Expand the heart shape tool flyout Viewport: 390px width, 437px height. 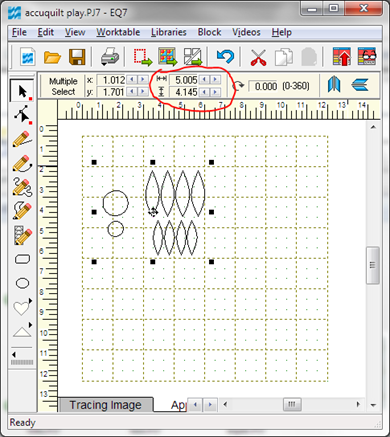[x=31, y=301]
